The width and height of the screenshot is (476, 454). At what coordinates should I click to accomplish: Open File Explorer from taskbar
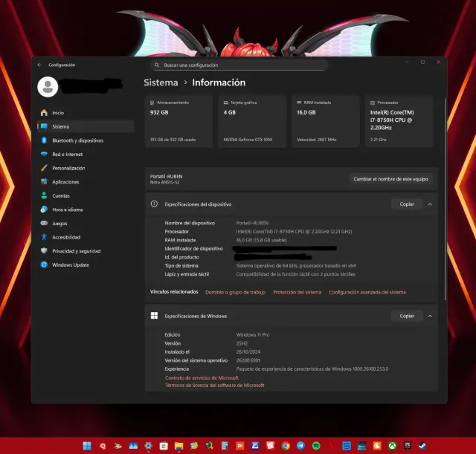coord(178,446)
